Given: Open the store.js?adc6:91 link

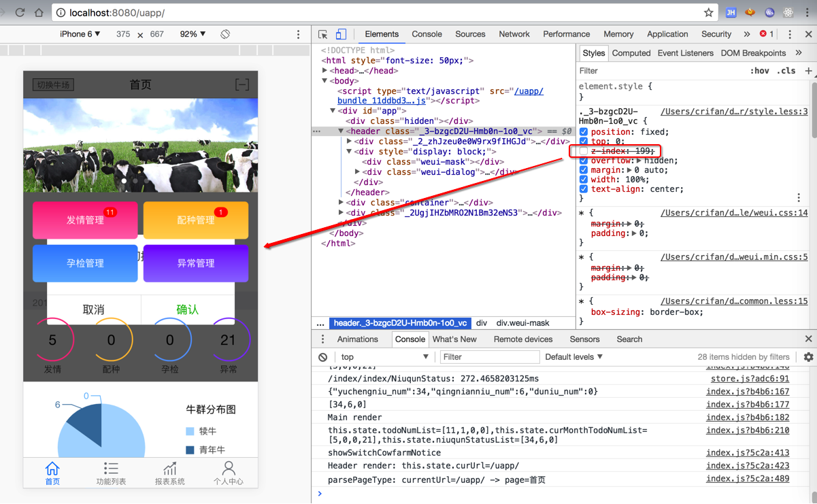Looking at the screenshot, I should (750, 379).
